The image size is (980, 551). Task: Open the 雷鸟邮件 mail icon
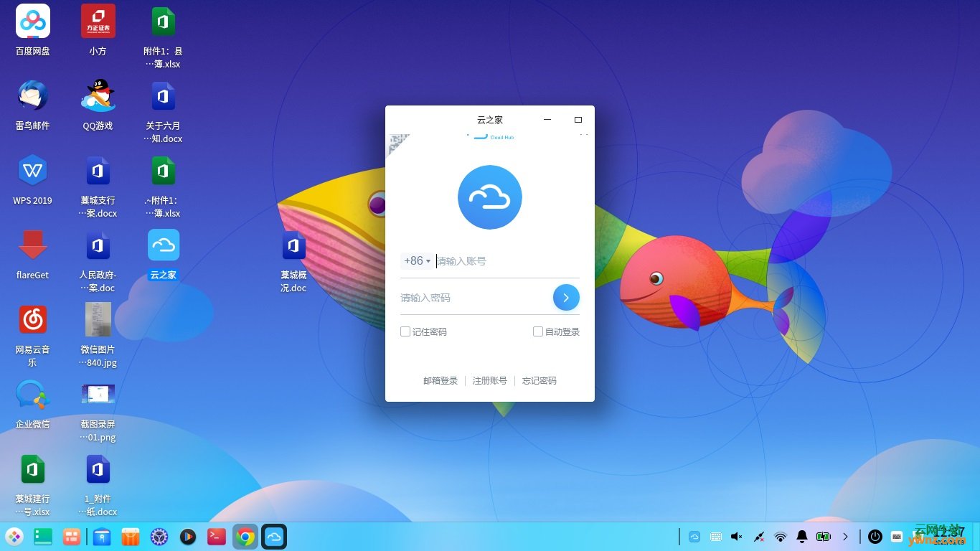(33, 105)
